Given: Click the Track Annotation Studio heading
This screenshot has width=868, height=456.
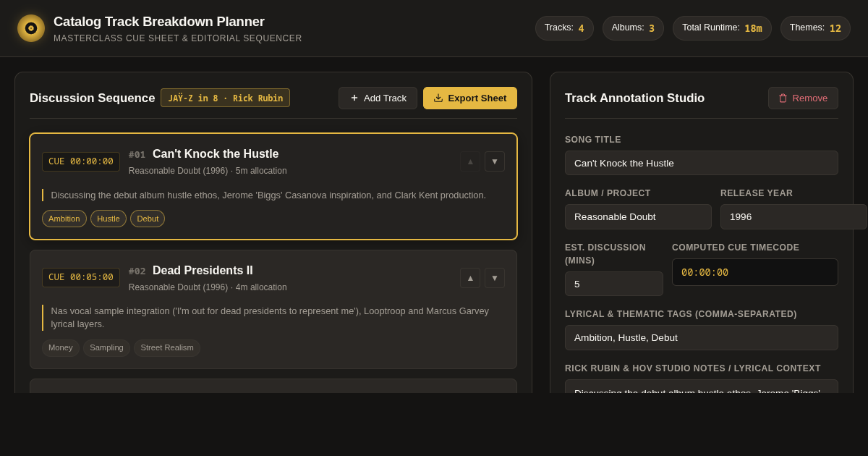Looking at the screenshot, I should pyautogui.click(x=634, y=98).
